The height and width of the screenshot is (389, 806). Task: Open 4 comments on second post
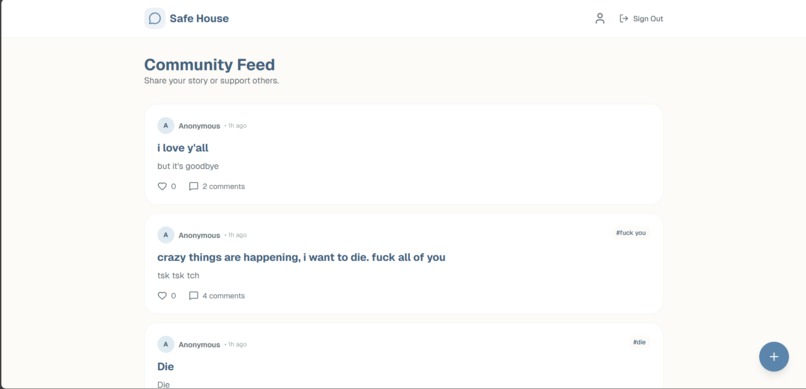click(224, 296)
